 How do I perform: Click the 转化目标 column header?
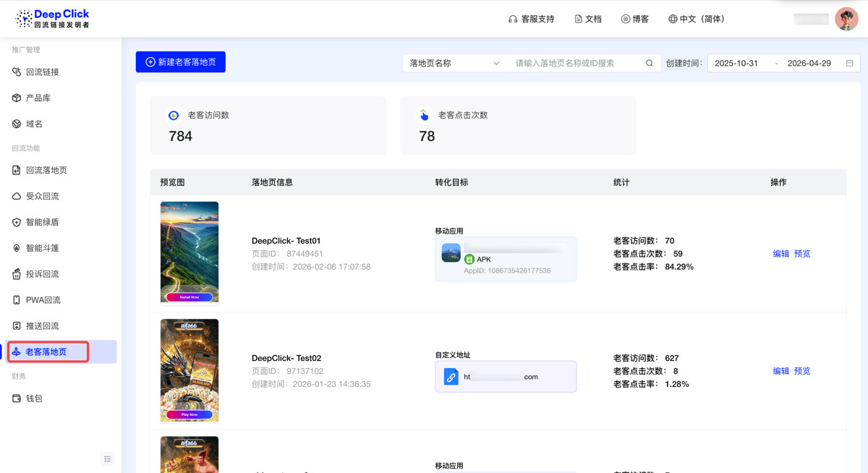[x=451, y=182]
